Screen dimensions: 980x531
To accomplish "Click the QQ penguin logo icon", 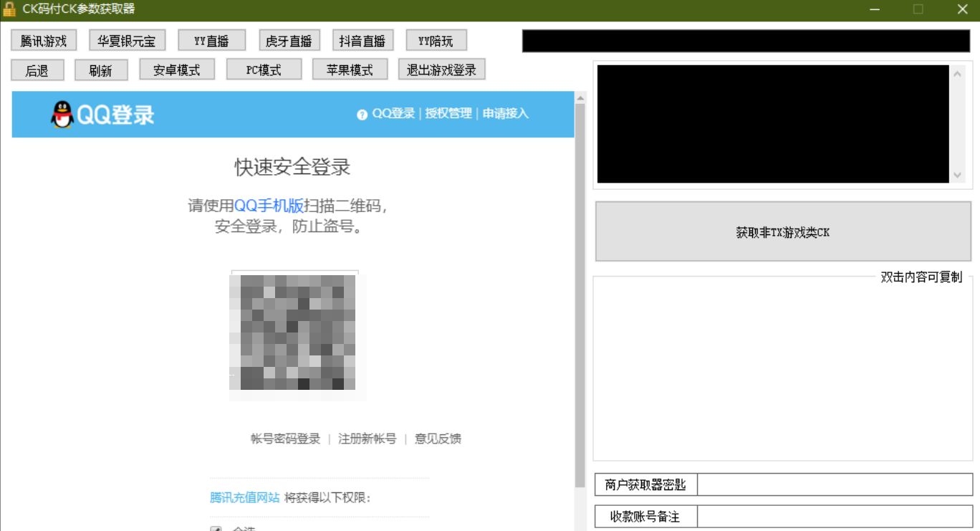I will (62, 113).
